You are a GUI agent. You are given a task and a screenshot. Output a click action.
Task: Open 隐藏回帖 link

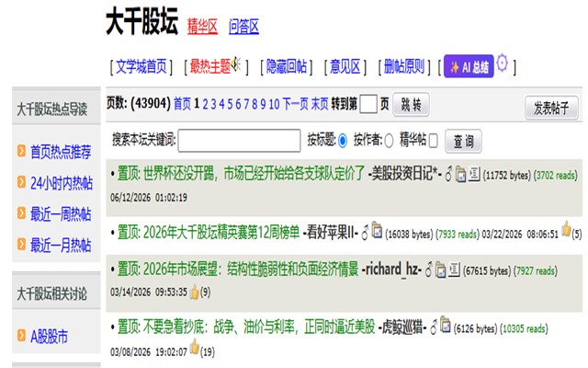[287, 67]
